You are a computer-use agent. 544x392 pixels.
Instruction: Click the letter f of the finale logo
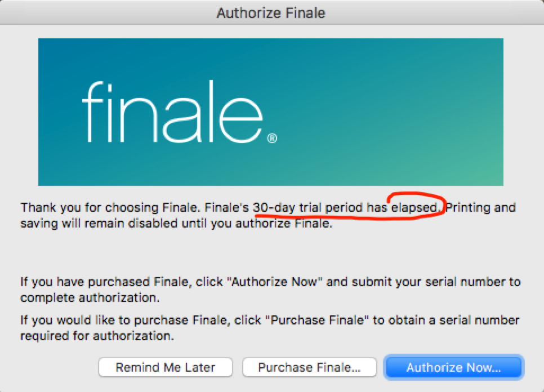[95, 112]
